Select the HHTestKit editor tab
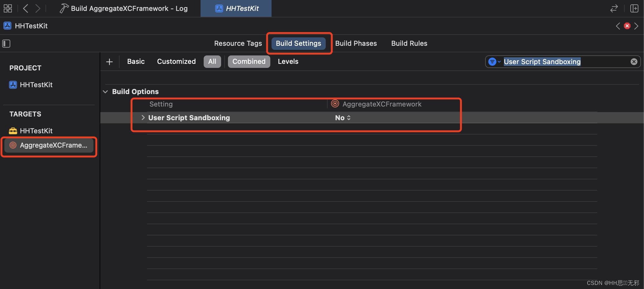Screen dimensions: 644x289 click(x=236, y=8)
